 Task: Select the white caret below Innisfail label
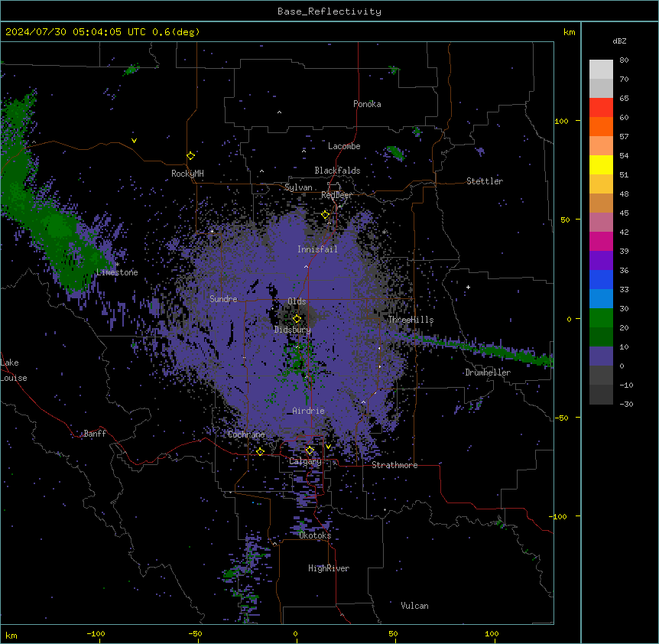(x=306, y=266)
